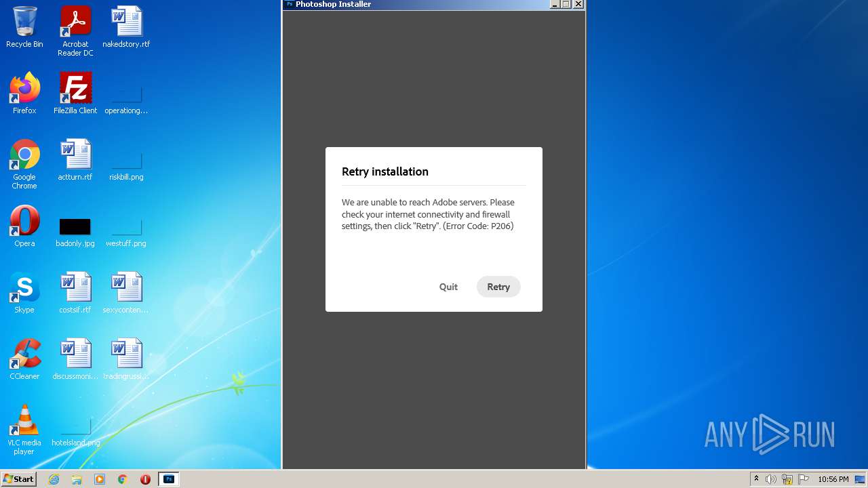Screen dimensions: 868x488
Task: Click the Photoshop Installer title bar icon
Action: (290, 4)
